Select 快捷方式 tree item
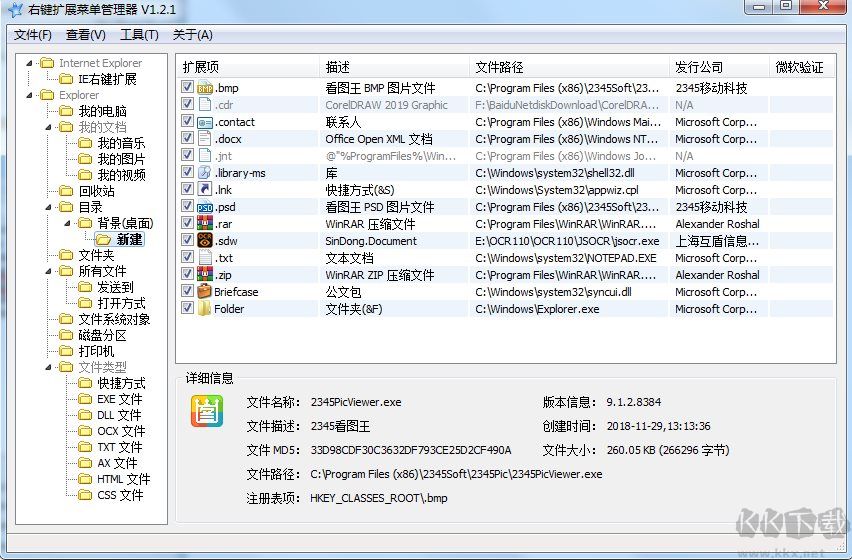This screenshot has width=852, height=560. 121,383
